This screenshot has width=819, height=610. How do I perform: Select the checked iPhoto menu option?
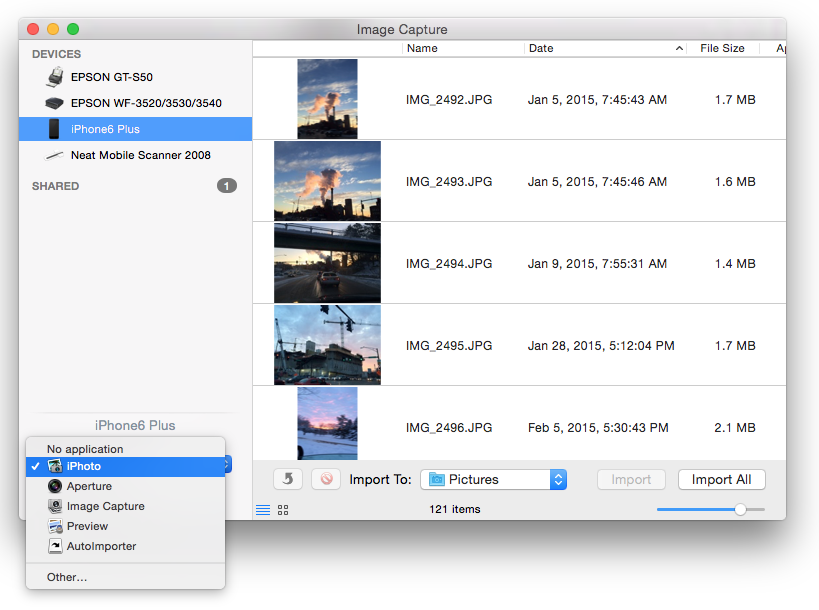point(84,467)
